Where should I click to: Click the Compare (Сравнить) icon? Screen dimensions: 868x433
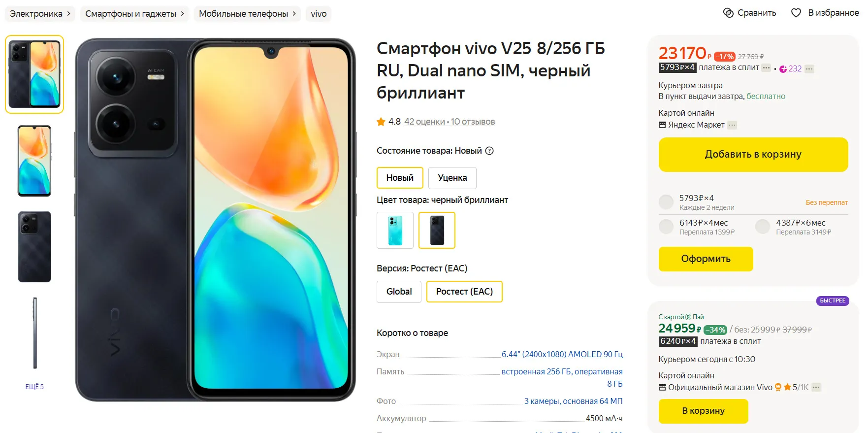pyautogui.click(x=728, y=13)
